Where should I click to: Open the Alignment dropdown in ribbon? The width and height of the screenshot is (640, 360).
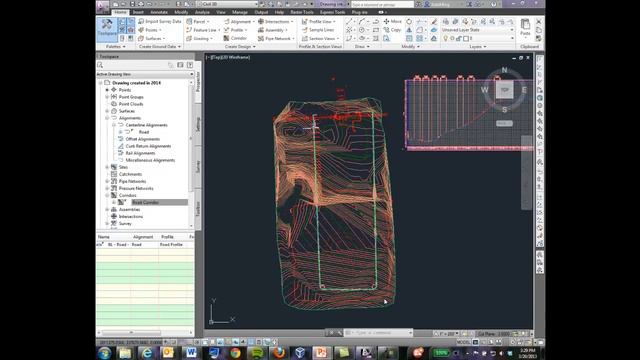click(239, 21)
